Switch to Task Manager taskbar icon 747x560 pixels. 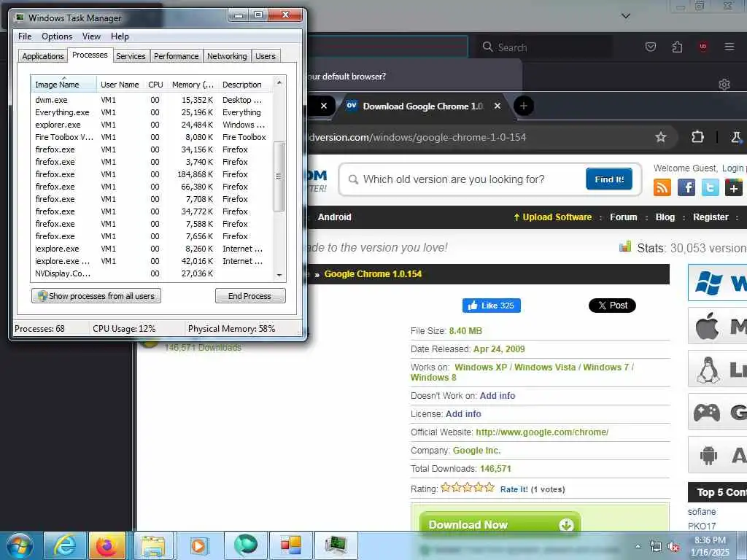(x=336, y=545)
